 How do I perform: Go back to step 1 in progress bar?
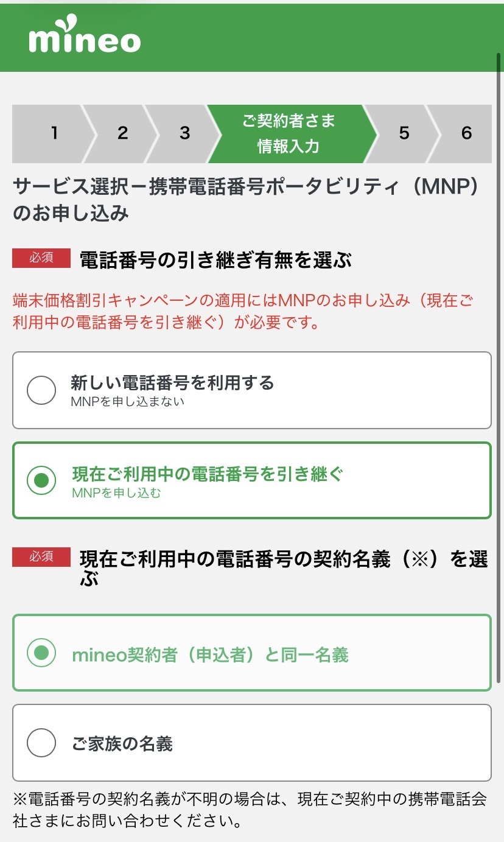(x=54, y=133)
